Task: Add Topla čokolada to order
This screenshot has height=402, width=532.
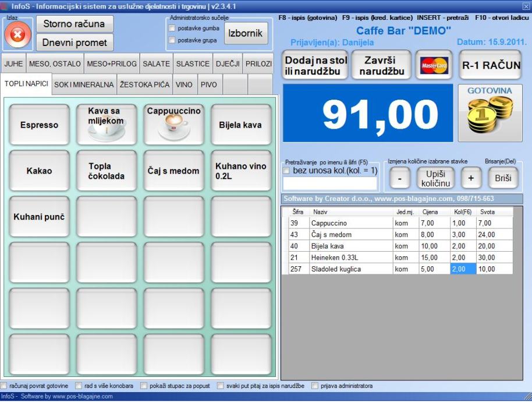Action: click(107, 171)
